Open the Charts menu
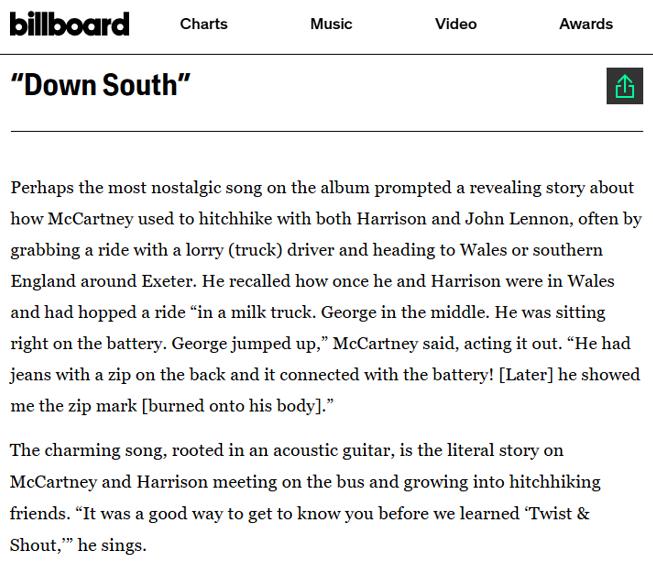This screenshot has width=653, height=576. coord(204,24)
